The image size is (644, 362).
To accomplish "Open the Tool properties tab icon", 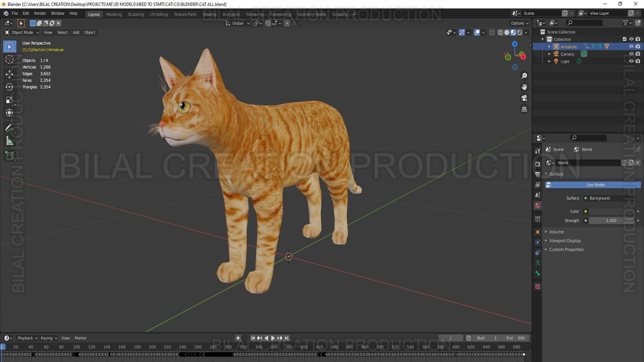I will point(538,151).
